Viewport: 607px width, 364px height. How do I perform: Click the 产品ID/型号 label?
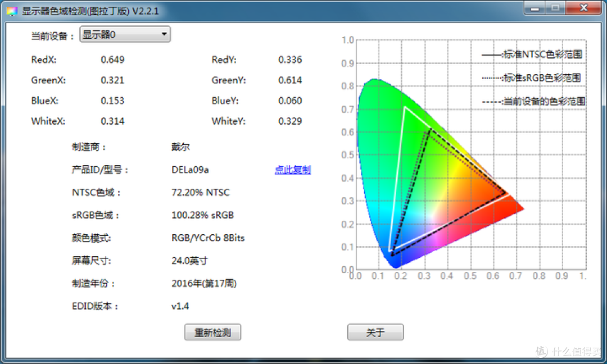point(100,170)
